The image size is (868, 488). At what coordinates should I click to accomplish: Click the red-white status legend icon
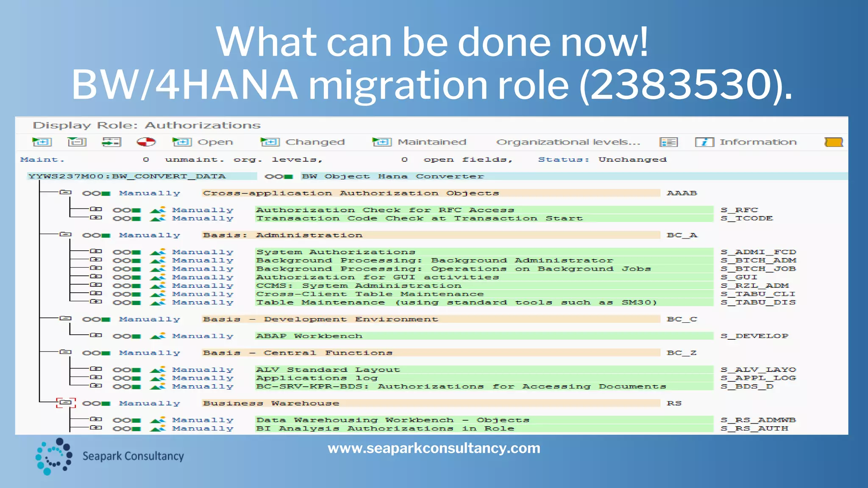tap(146, 142)
